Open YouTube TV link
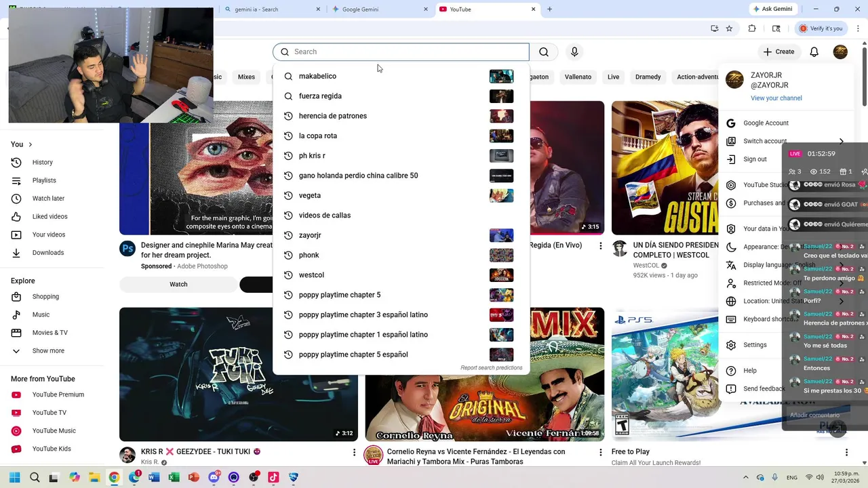Viewport: 868px width, 488px height. pos(52,413)
